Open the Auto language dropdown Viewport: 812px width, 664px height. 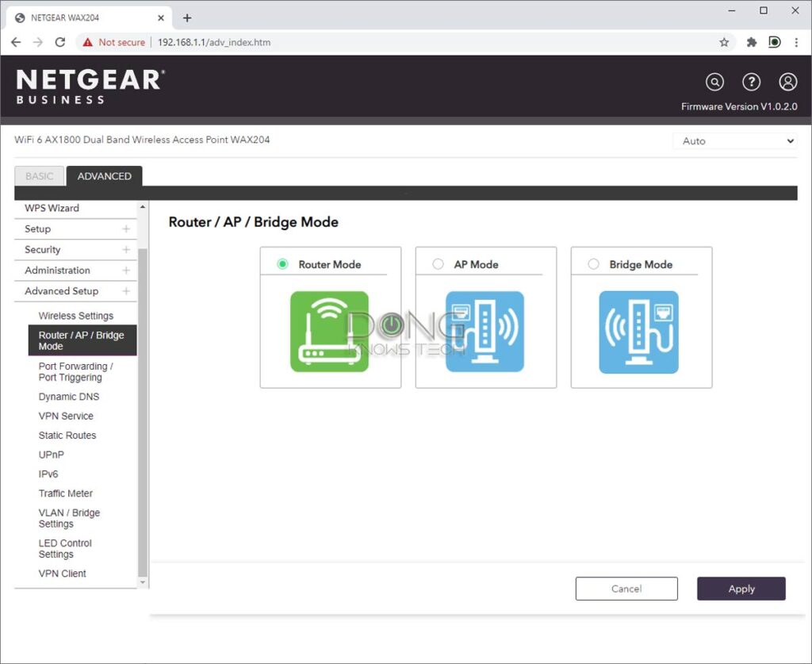click(735, 141)
